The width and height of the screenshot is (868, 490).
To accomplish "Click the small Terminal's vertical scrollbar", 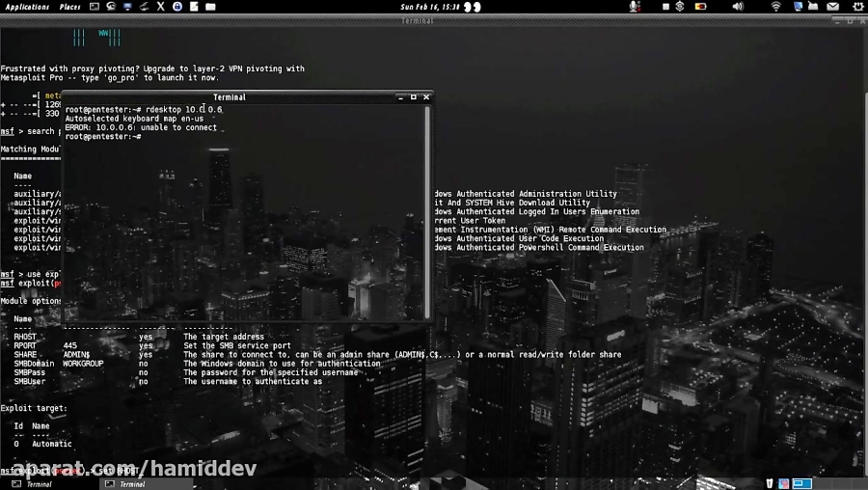I will [x=427, y=211].
